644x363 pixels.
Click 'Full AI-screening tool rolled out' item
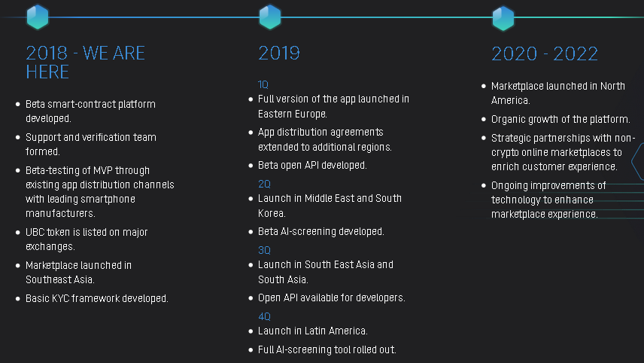(327, 350)
